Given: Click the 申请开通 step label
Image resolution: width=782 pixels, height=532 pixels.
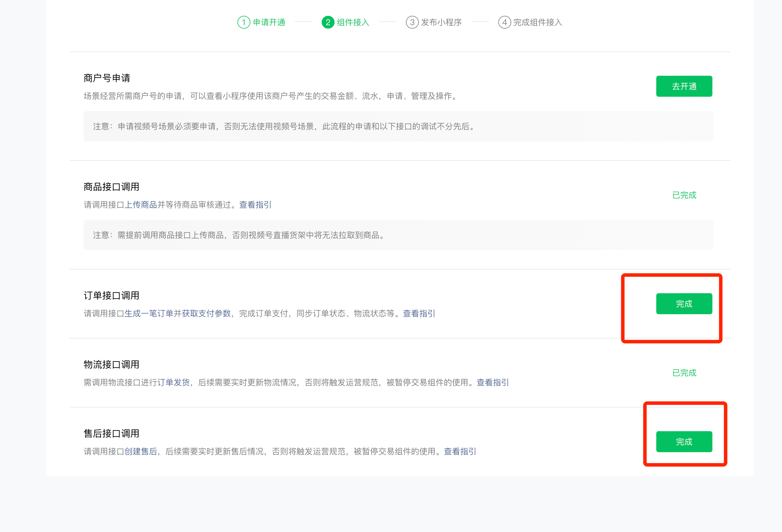Looking at the screenshot, I should tap(269, 22).
